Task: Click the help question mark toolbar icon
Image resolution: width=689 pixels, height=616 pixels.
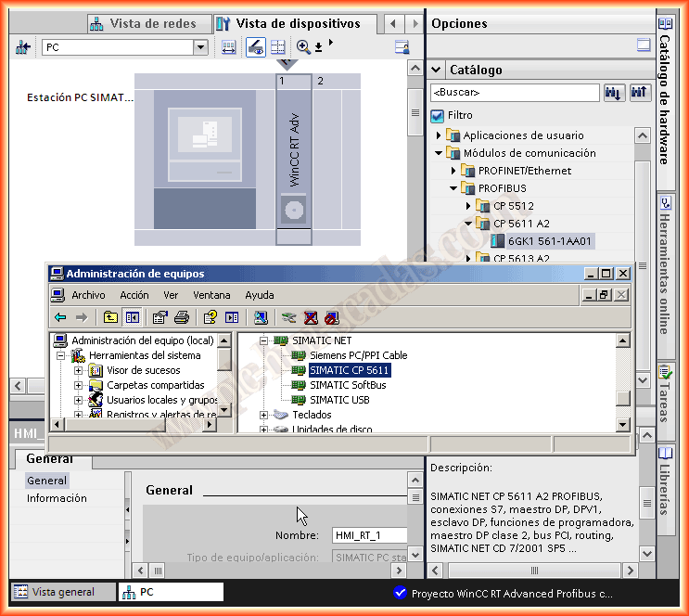Action: pos(211,317)
